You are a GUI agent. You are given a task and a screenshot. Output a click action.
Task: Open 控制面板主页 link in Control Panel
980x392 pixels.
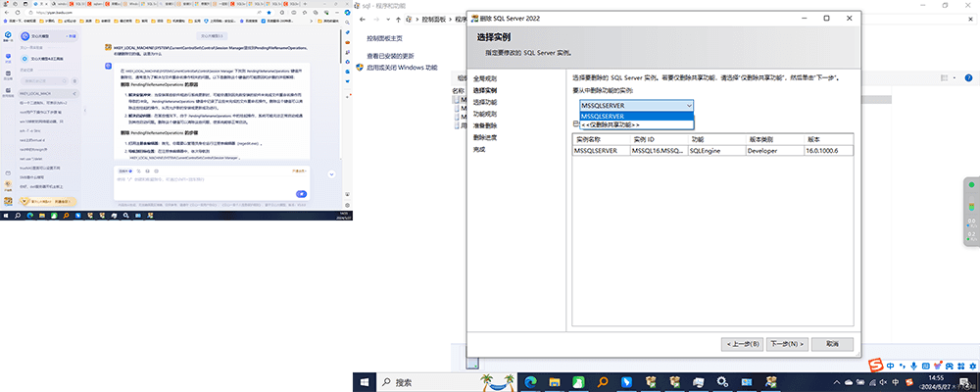pos(384,38)
